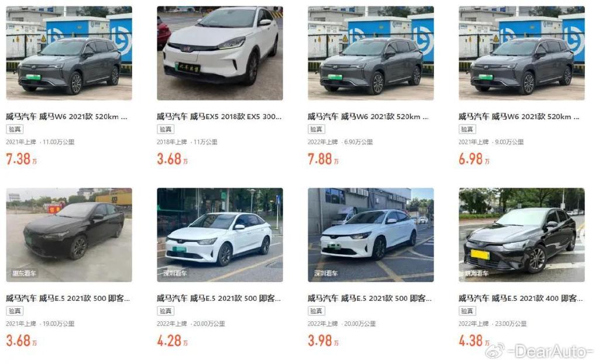599x364 pixels.
Task: Click W6 2021款 title above 6.90万公里
Action: pos(369,116)
